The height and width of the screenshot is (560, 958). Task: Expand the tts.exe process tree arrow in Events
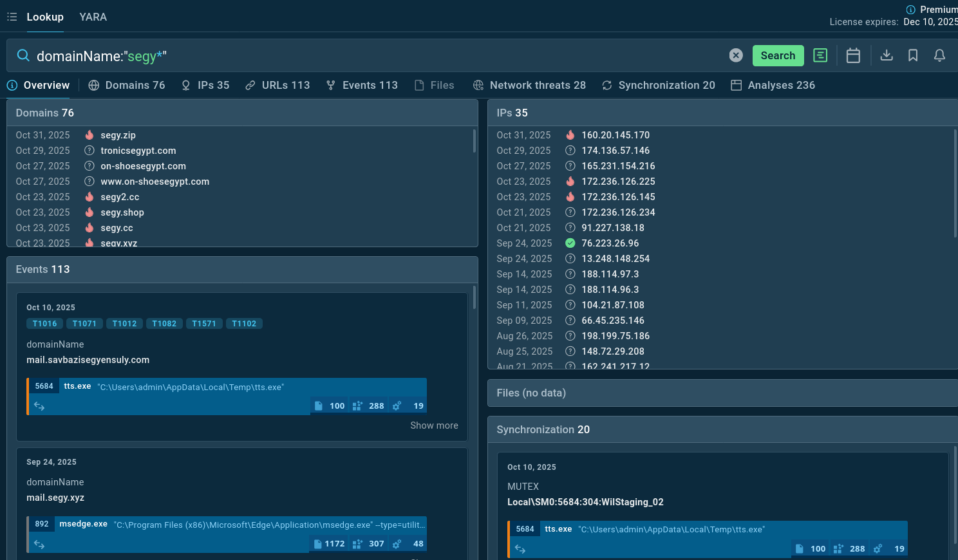point(39,406)
